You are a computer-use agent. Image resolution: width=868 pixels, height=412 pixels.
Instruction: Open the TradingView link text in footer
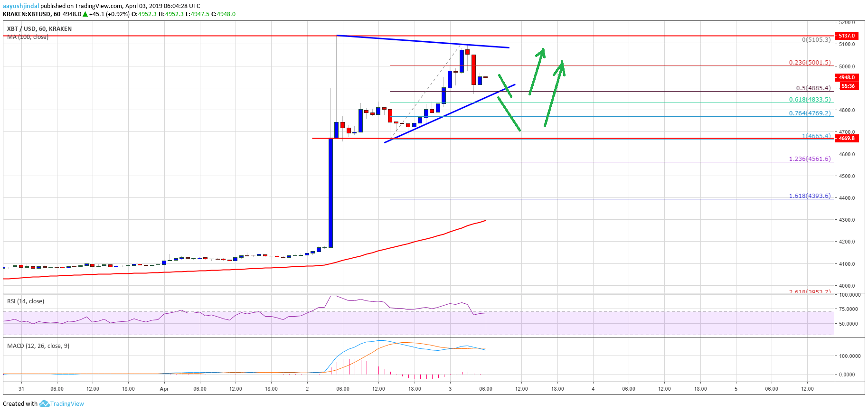[x=67, y=404]
